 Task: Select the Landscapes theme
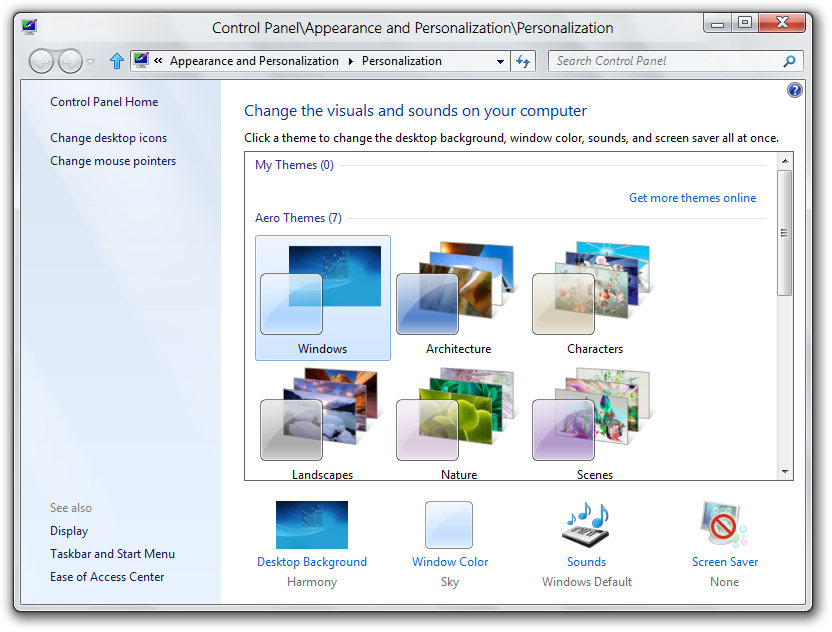click(x=323, y=423)
